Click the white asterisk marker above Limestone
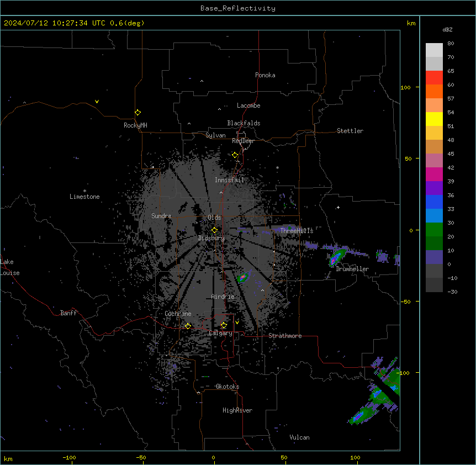This screenshot has height=465, width=476. pos(84,191)
